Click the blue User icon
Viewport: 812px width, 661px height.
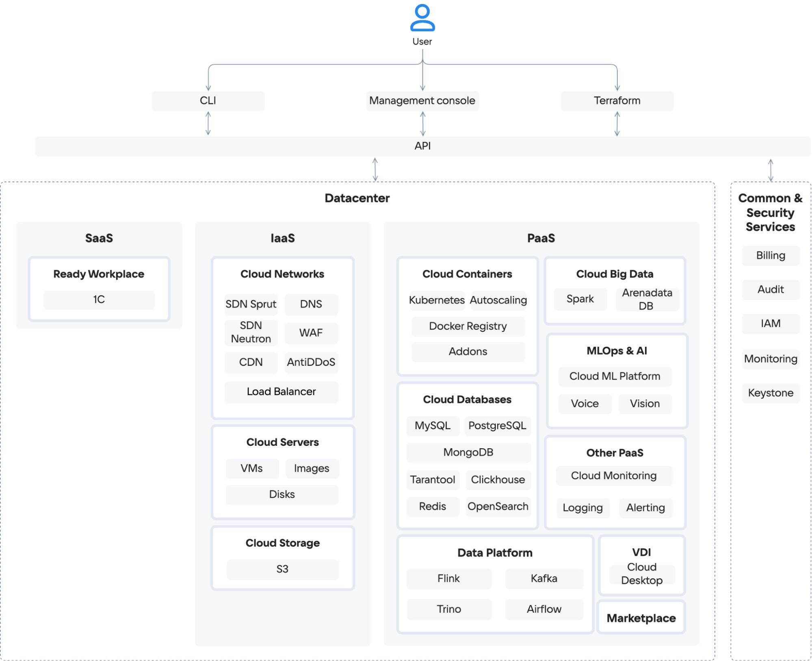click(x=422, y=18)
